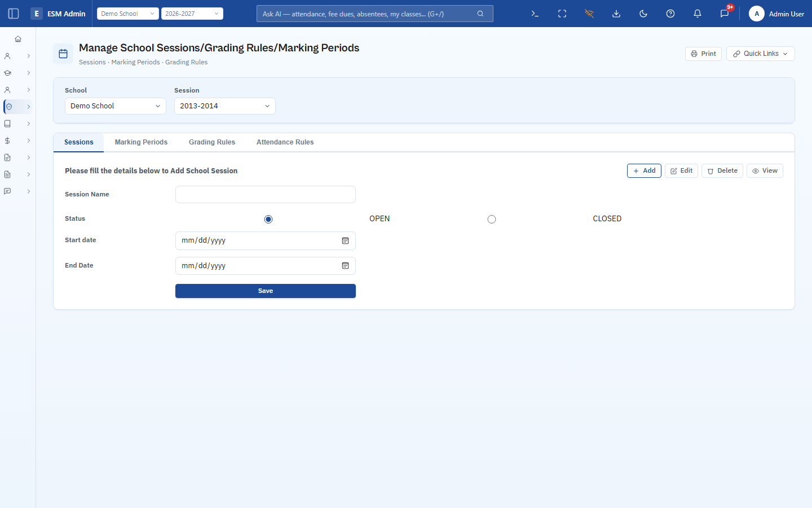Open the terminal command prompt icon

click(x=535, y=14)
